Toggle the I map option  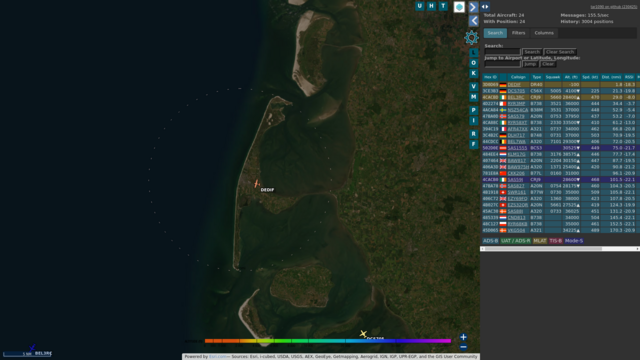click(473, 120)
